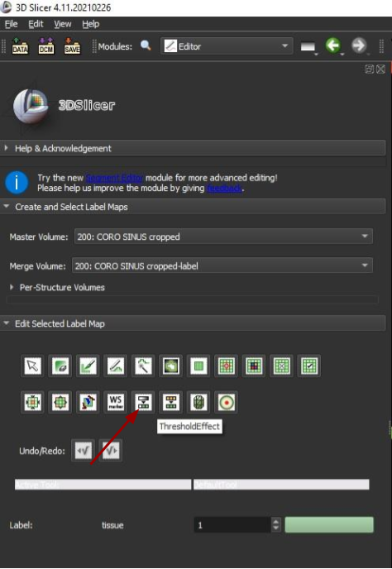Click the 3DSlicer logo
The image size is (392, 569).
[64, 107]
